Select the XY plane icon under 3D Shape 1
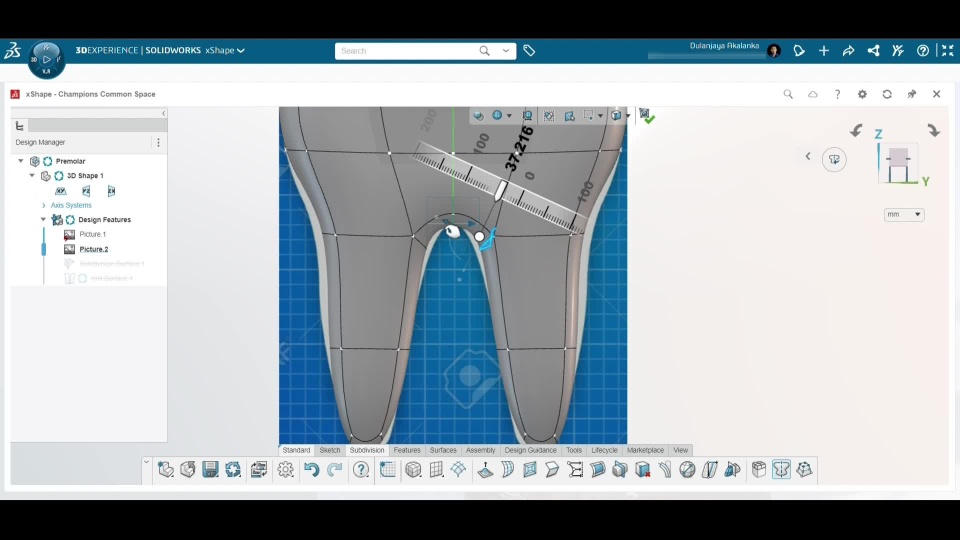Image resolution: width=960 pixels, height=540 pixels. [x=61, y=191]
